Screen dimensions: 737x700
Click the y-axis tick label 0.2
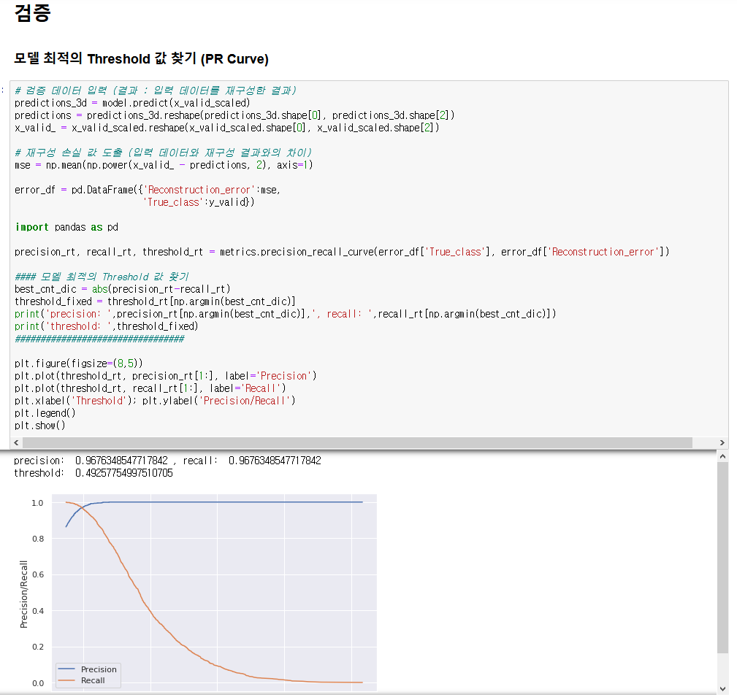click(x=37, y=647)
